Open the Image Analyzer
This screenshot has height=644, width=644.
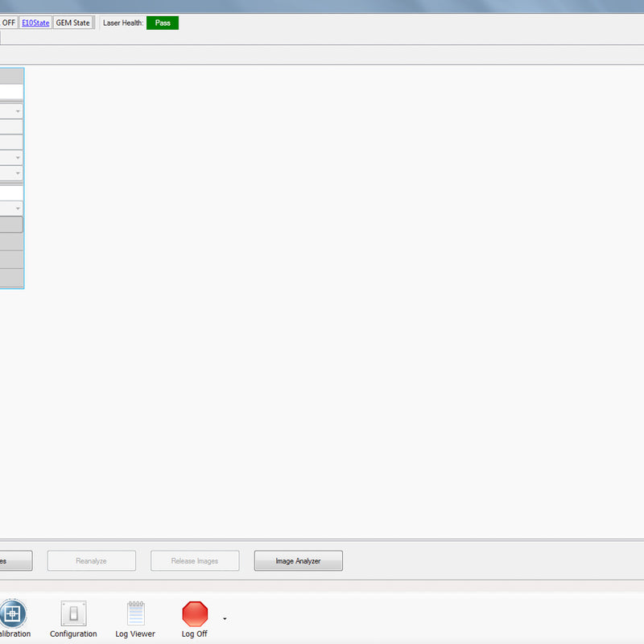pyautogui.click(x=298, y=561)
